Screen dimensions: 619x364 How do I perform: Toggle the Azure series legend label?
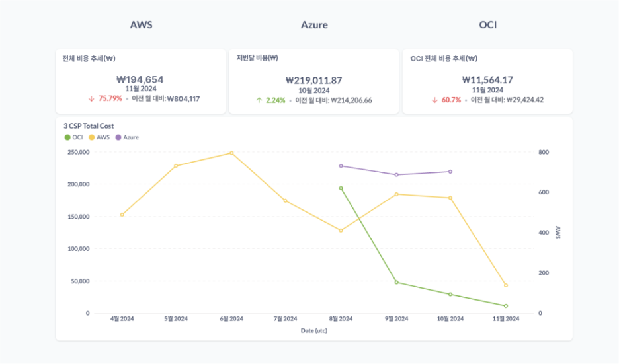click(131, 137)
